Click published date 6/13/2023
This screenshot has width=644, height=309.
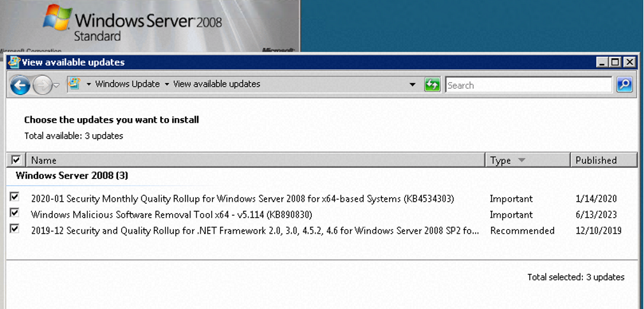pos(596,215)
